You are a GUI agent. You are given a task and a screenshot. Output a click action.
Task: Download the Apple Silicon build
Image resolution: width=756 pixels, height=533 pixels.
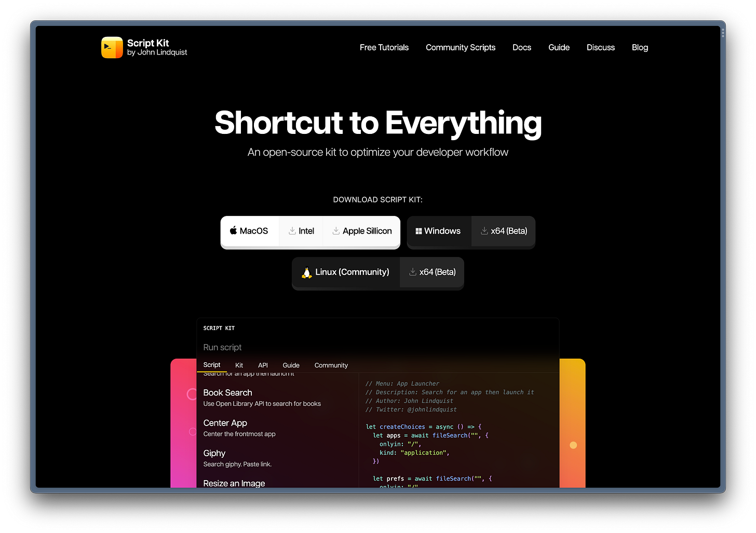(x=362, y=231)
